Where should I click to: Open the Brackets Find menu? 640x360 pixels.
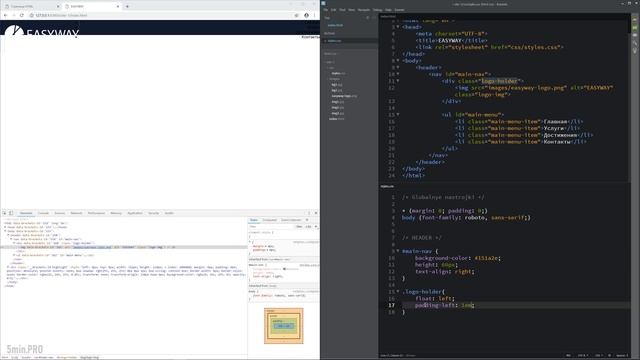[342, 10]
